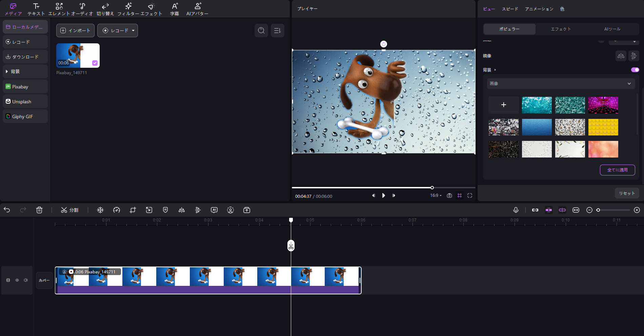Screen dimensions: 644x336
Task: Open the エフェクト tab in the top toolbar
Action: 151,9
